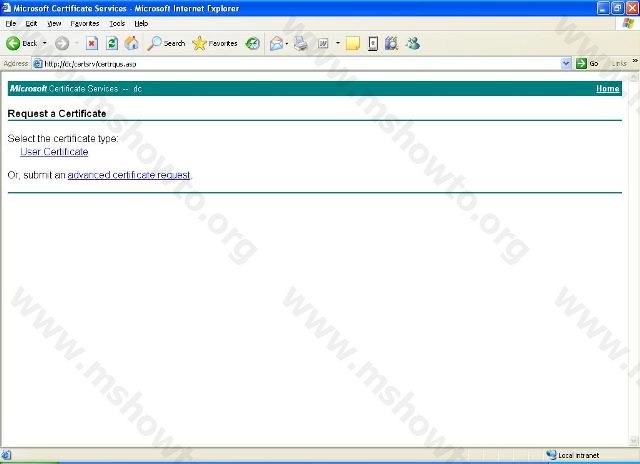Open the Favorites star panel
This screenshot has width=640, height=464.
click(x=215, y=43)
